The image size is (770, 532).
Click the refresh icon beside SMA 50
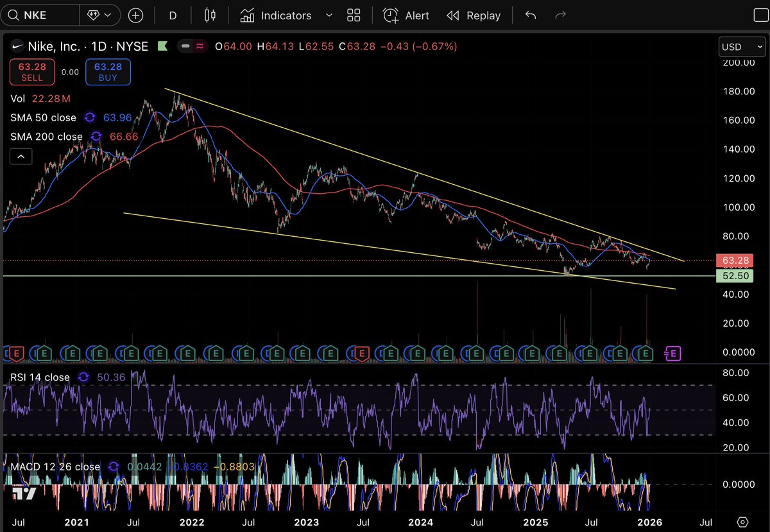[x=89, y=117]
